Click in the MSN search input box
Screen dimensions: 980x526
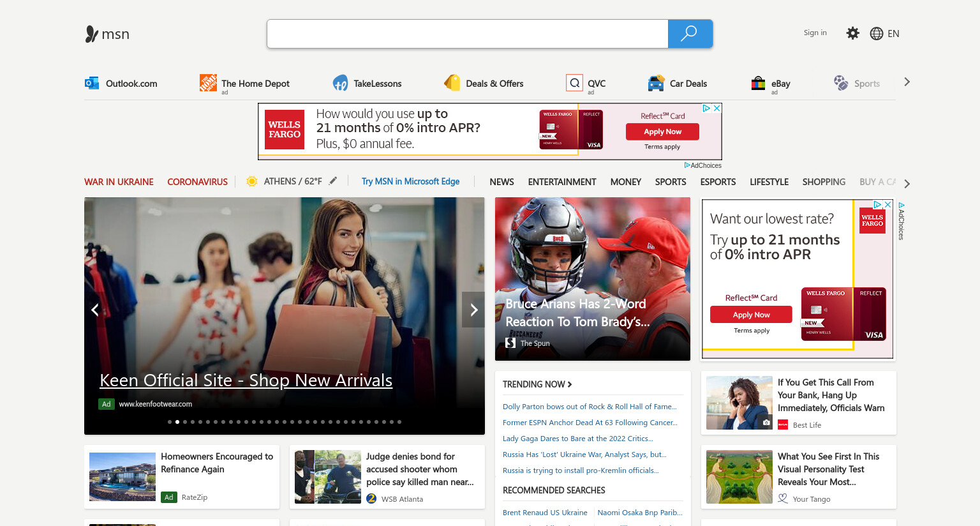click(x=468, y=34)
